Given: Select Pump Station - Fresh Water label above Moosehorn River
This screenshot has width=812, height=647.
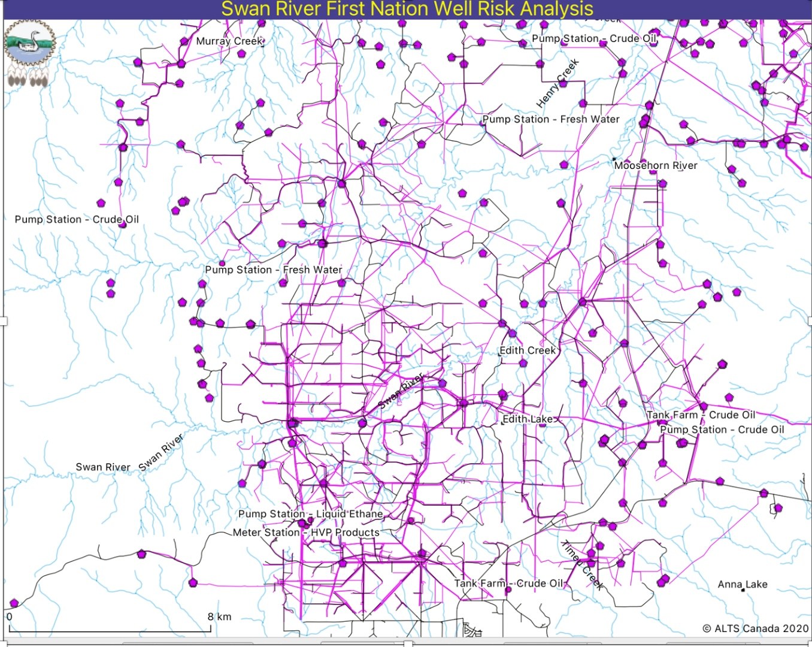Looking at the screenshot, I should click(x=551, y=119).
